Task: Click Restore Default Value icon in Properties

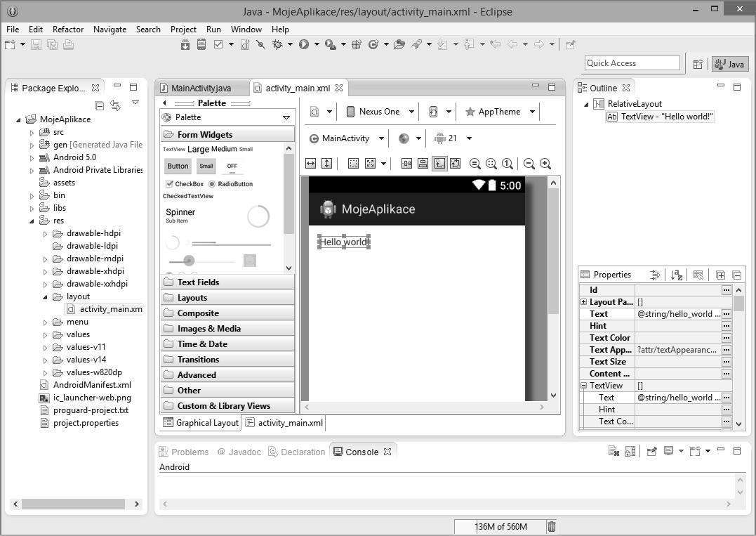Action: (698, 275)
